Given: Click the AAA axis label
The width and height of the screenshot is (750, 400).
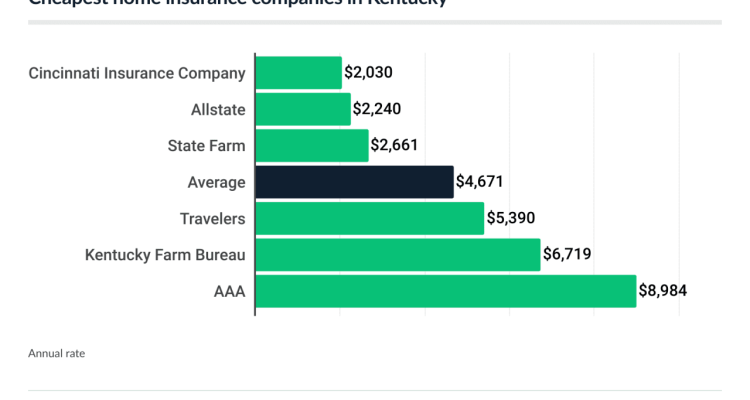Looking at the screenshot, I should pyautogui.click(x=229, y=291).
